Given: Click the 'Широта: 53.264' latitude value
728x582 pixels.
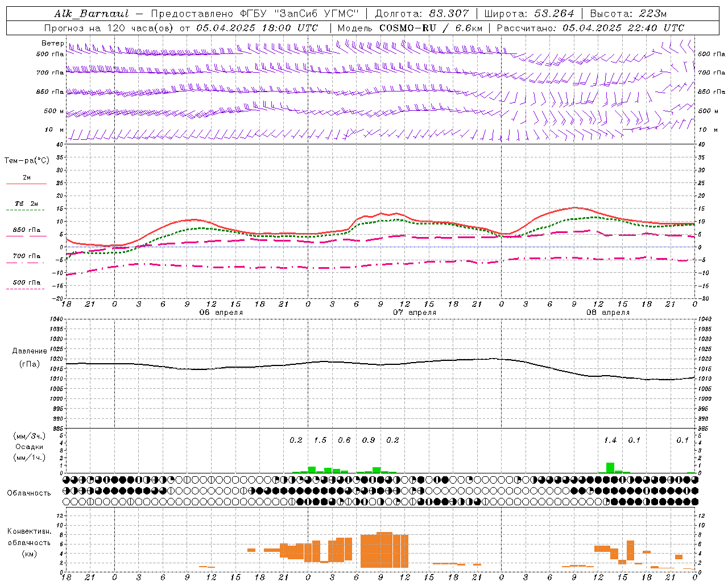Looking at the screenshot, I should pyautogui.click(x=529, y=14).
